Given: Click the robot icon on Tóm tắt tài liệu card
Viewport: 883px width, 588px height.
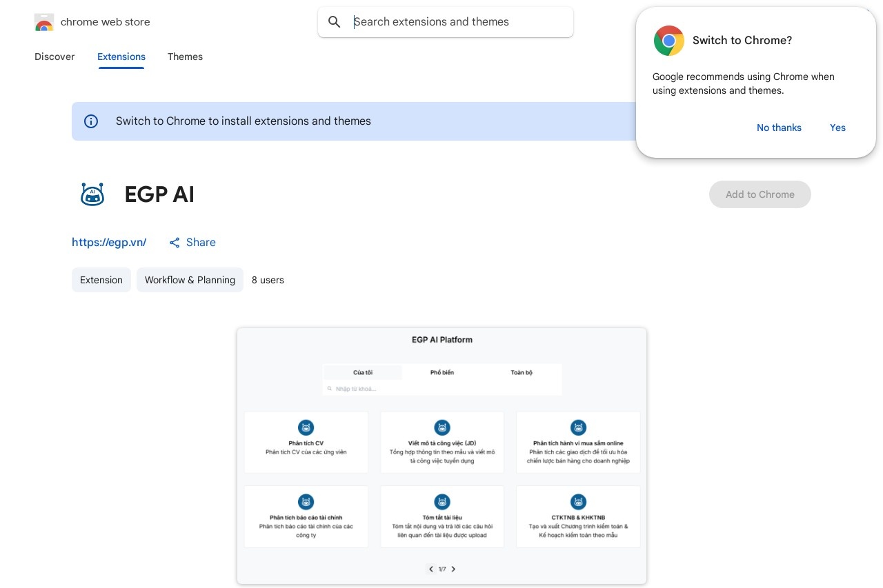Looking at the screenshot, I should tap(442, 501).
